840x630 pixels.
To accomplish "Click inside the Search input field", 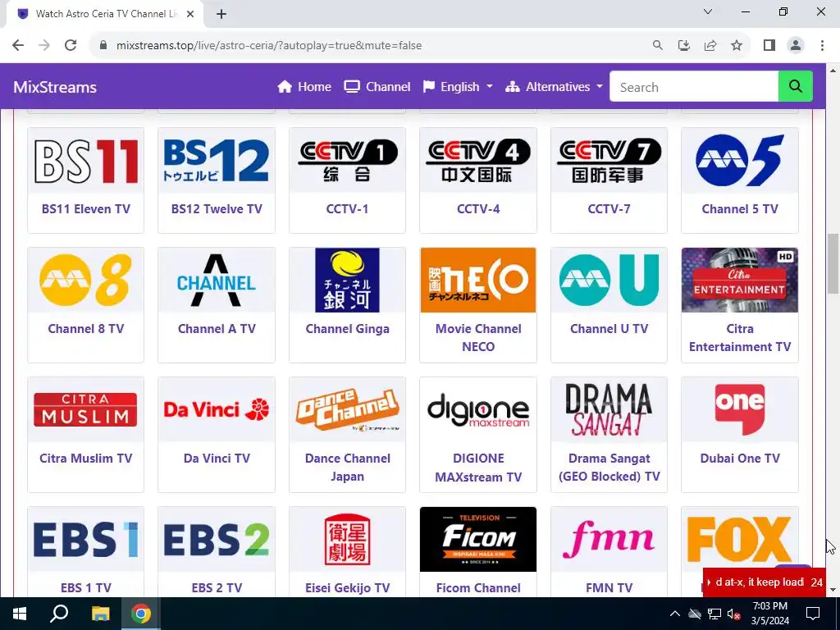I will point(694,86).
